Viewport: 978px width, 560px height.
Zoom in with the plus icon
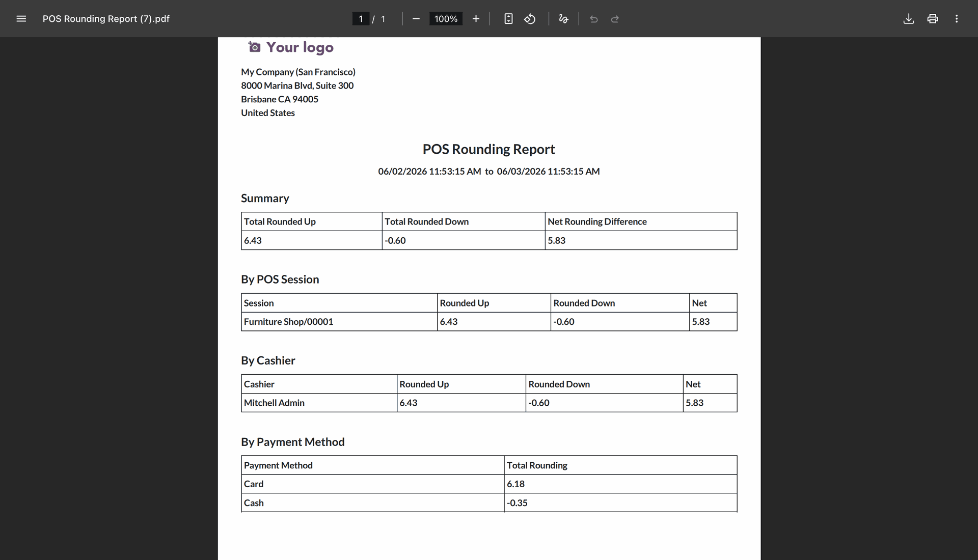pos(476,19)
